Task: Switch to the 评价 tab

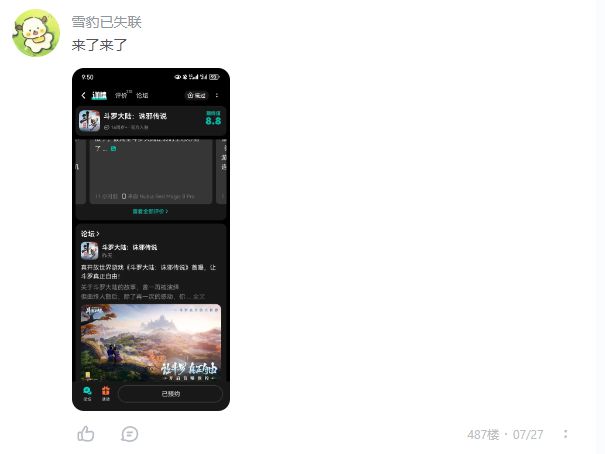Action: tap(122, 95)
